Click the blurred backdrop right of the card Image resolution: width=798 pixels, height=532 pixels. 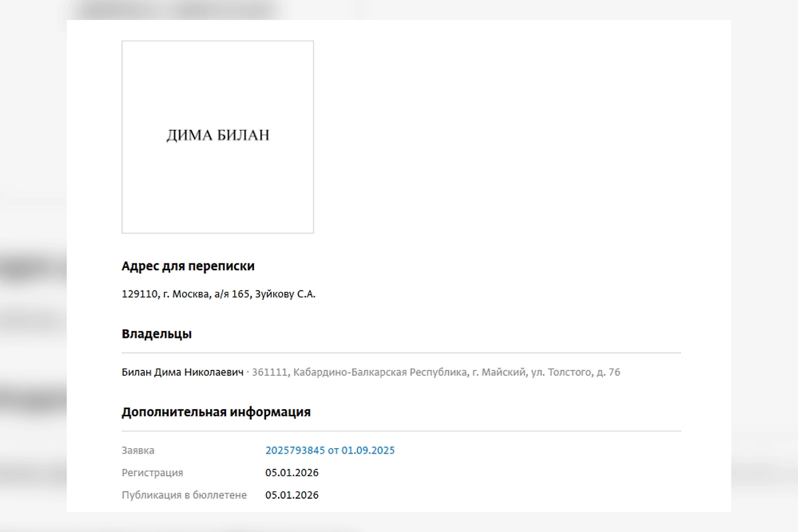(x=765, y=266)
